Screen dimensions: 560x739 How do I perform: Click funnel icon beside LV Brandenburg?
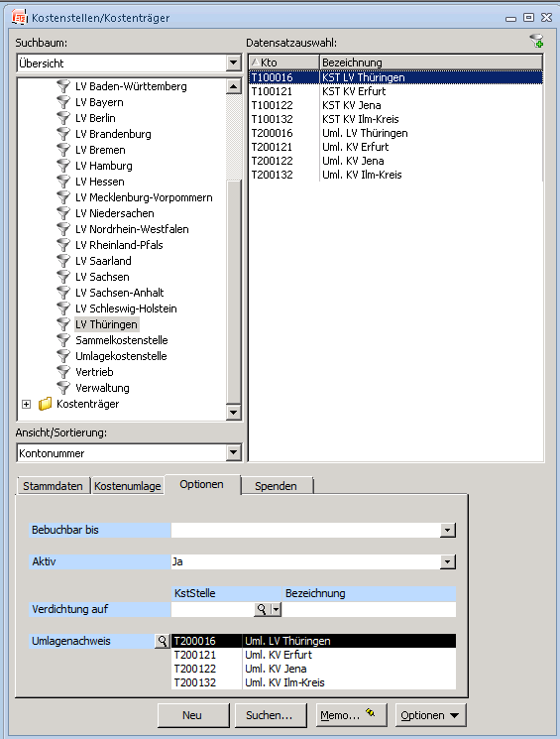point(63,134)
